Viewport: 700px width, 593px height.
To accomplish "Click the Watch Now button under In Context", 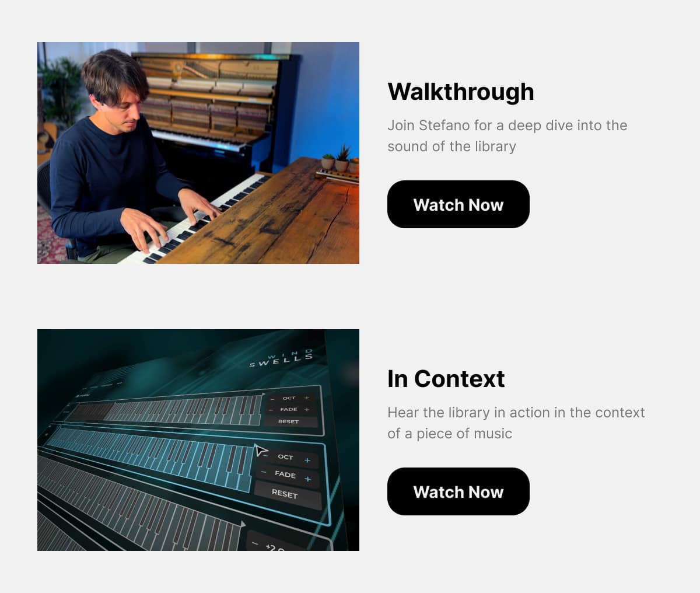I will (458, 491).
